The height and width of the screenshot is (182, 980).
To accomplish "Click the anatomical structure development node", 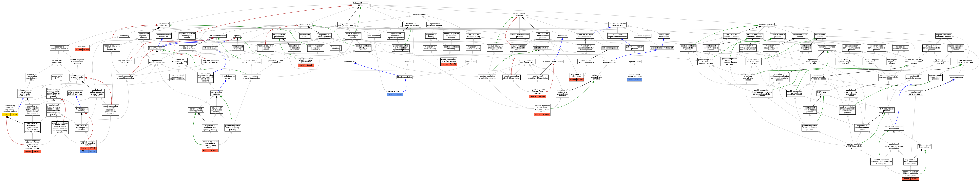I will pos(617,24).
